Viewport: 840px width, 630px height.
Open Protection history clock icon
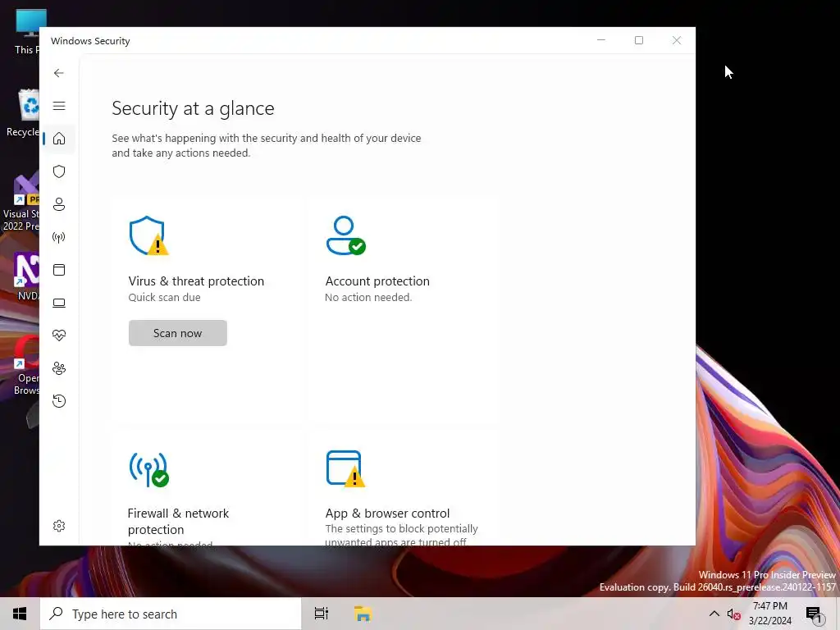[x=59, y=400]
